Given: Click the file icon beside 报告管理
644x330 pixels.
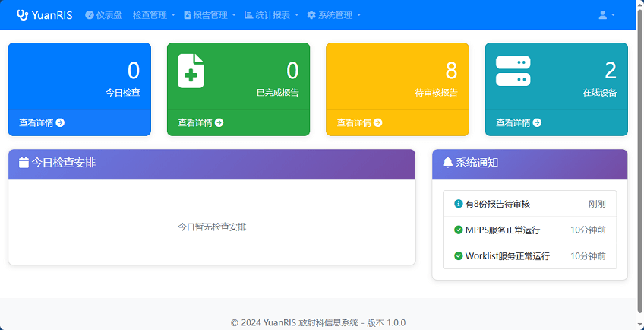Looking at the screenshot, I should [x=188, y=15].
